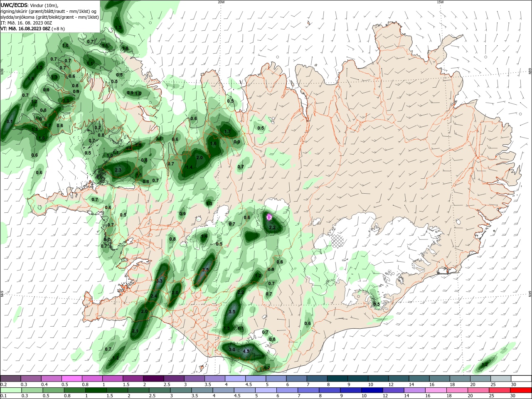Click the '1.8' precipitation value in the northwest
532x399 pixels.
tap(31, 79)
